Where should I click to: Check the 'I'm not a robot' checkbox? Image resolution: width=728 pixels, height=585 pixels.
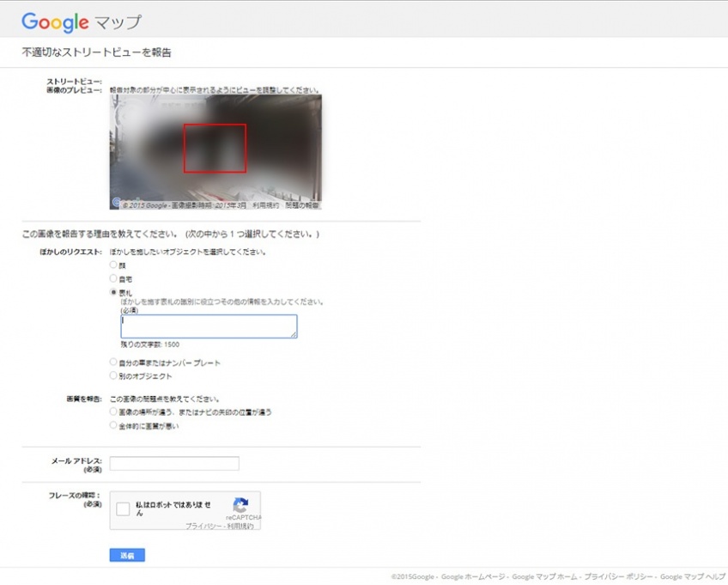(x=123, y=509)
